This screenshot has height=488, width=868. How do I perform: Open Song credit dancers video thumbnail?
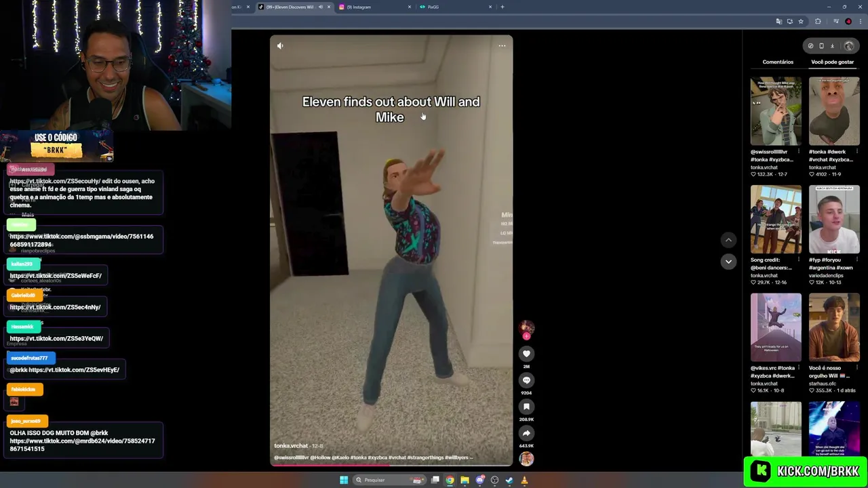coord(776,220)
